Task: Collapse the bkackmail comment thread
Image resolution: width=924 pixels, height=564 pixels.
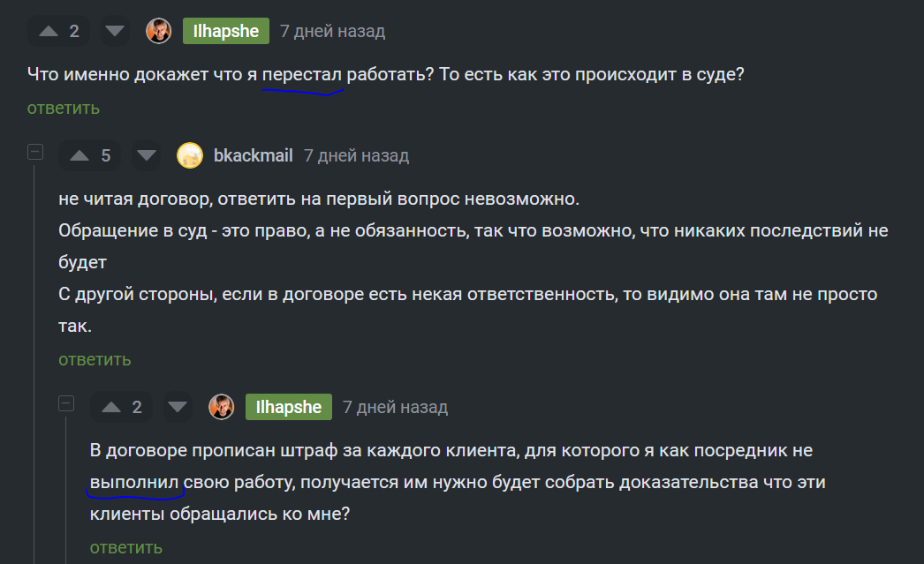Action: 35,152
